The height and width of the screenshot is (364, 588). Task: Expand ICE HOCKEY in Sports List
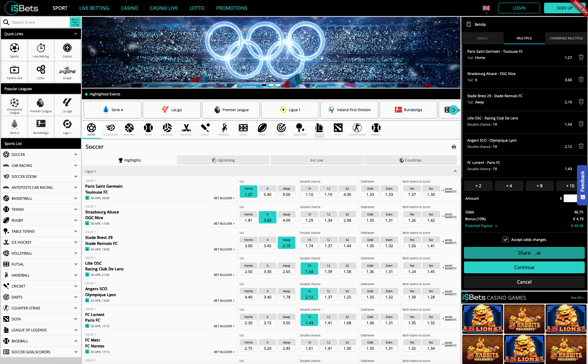41,242
